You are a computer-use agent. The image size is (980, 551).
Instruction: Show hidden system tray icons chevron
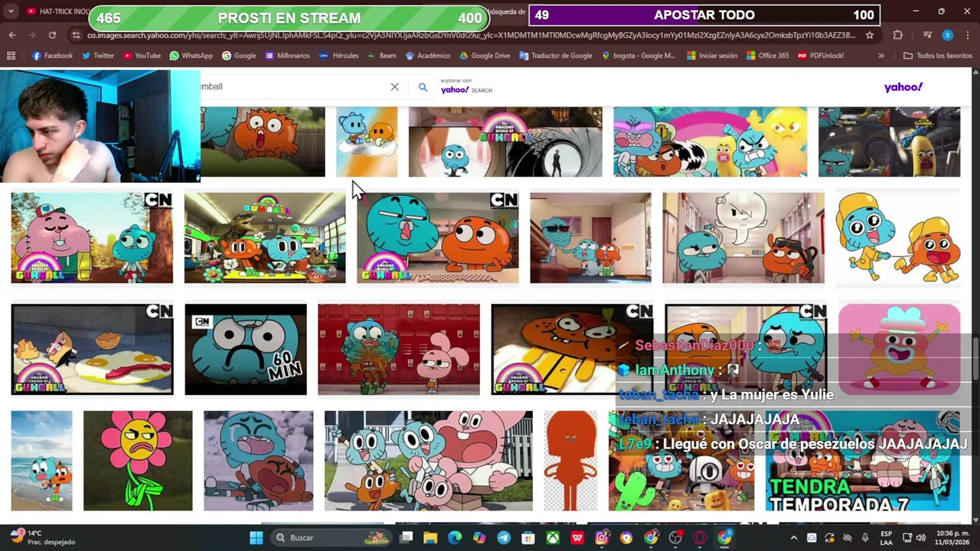click(793, 538)
